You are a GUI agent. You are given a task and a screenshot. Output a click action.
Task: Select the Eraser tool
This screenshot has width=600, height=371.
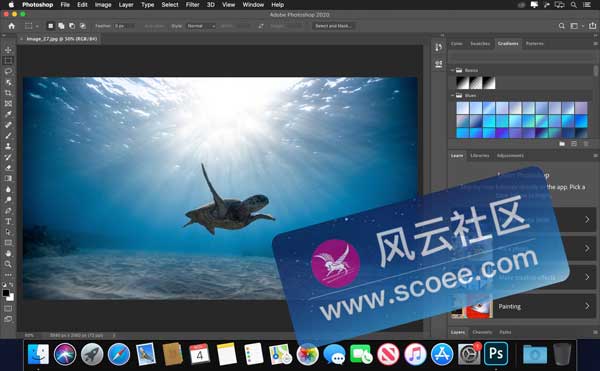8,168
